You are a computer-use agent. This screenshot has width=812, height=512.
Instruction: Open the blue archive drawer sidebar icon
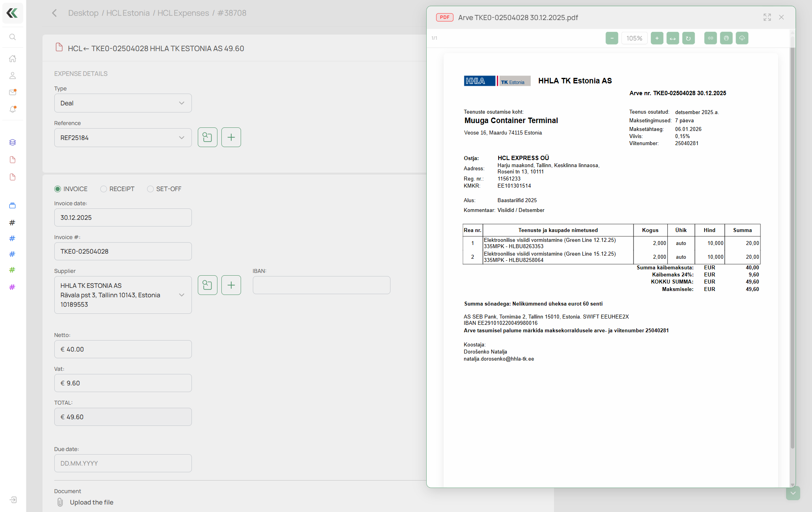12,205
